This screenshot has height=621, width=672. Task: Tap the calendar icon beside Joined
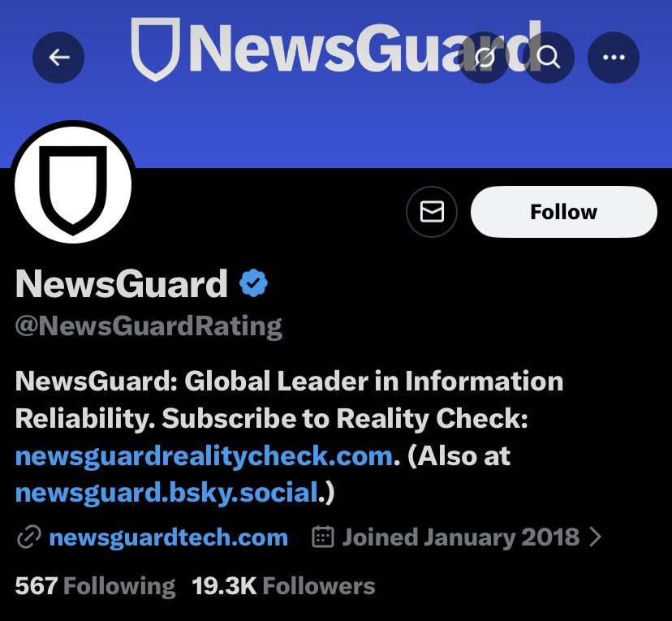click(x=323, y=537)
